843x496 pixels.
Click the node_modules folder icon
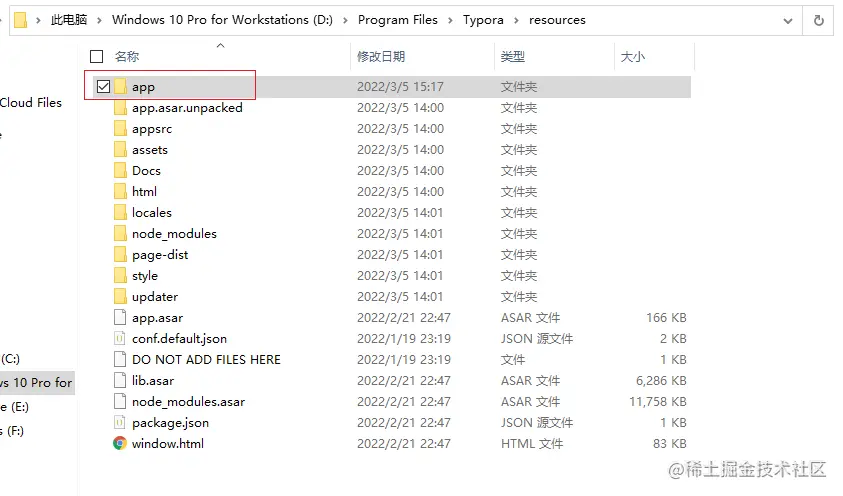pos(120,233)
